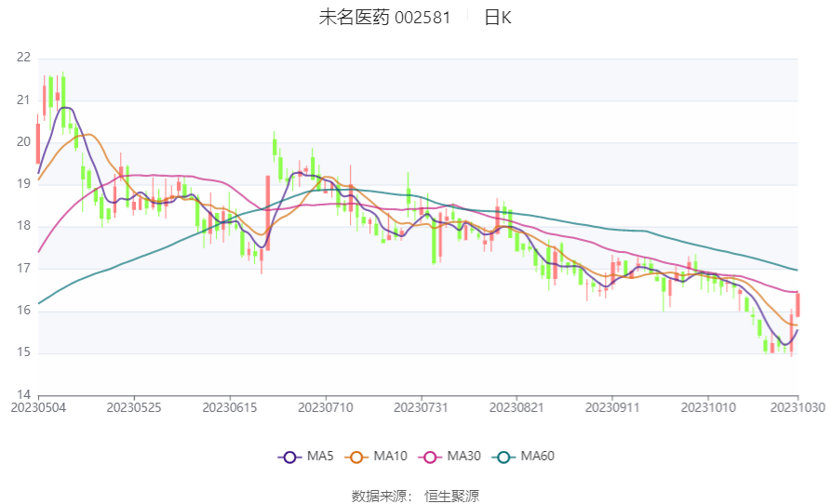Hide the MA30 line via legend label
This screenshot has height=504, width=831.
(x=463, y=457)
